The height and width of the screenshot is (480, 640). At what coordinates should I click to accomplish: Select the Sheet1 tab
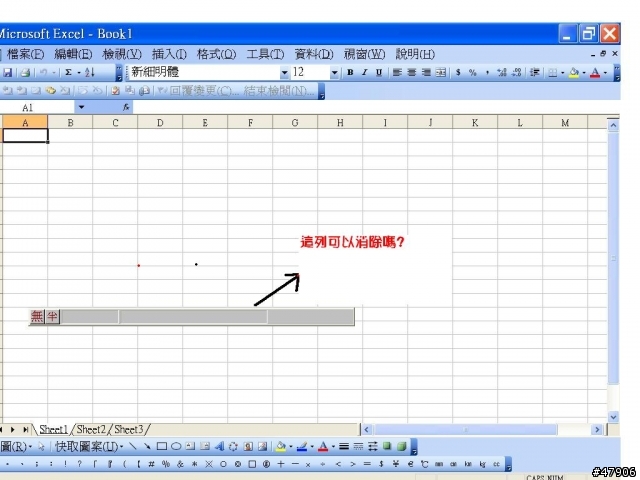coord(53,429)
